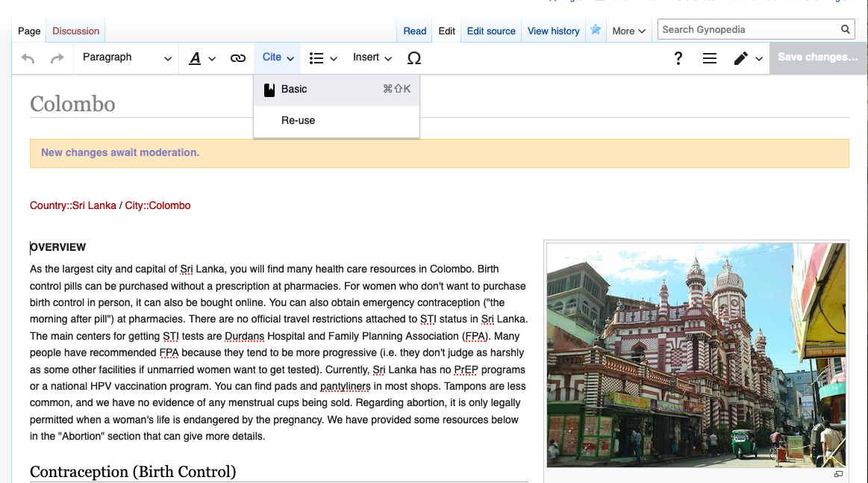Open the help question mark icon

pyautogui.click(x=678, y=58)
